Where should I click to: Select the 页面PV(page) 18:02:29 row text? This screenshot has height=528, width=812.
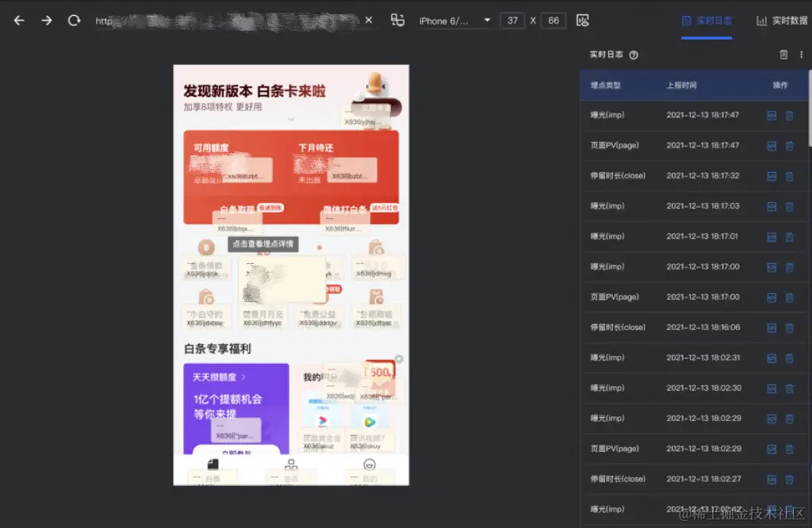tap(615, 449)
